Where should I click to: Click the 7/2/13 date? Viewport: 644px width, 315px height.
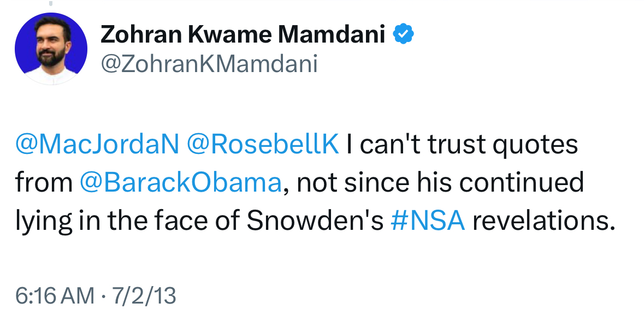coord(144,296)
